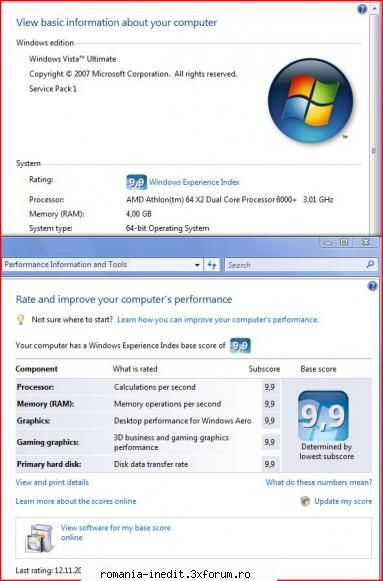This screenshot has height=581, width=383.
Task: Select the Memory (RAM) subscore 9,9 cell
Action: tap(270, 404)
